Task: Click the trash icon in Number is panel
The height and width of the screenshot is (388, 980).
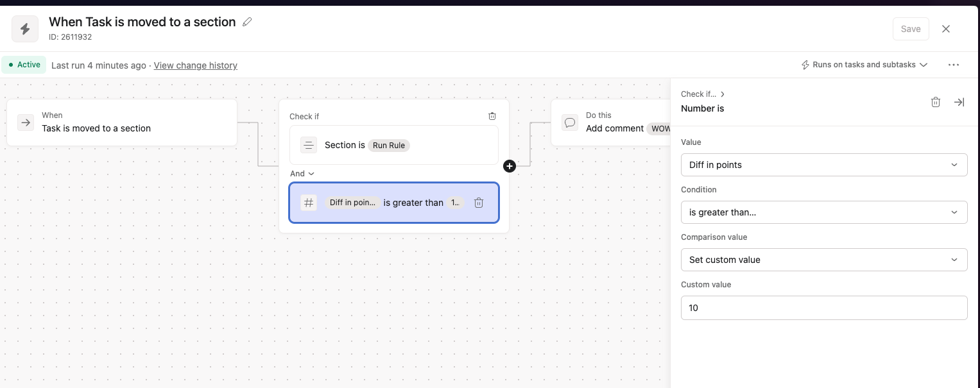Action: click(x=936, y=102)
